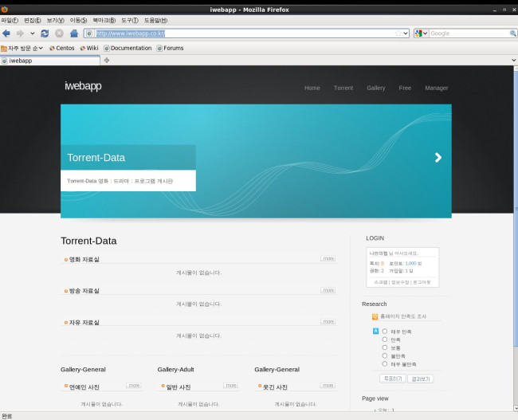Viewport: 518px width, 420px height.
Task: Click the Firefox logo in title bar
Action: coord(4,10)
